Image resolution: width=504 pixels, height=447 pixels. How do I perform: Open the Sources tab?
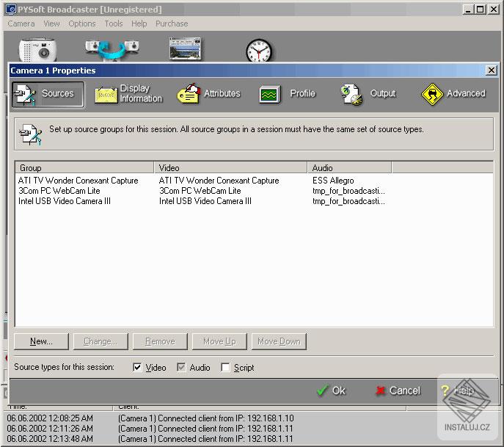tap(48, 94)
